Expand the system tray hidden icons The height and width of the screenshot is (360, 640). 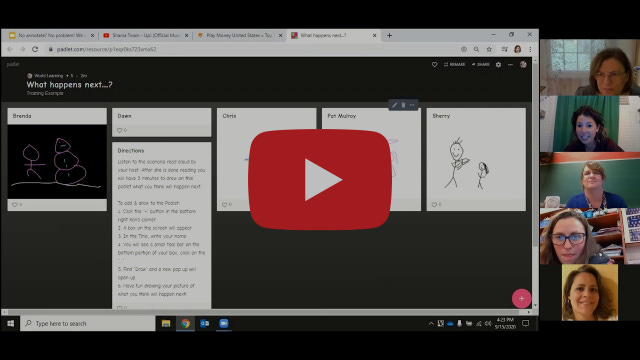431,324
